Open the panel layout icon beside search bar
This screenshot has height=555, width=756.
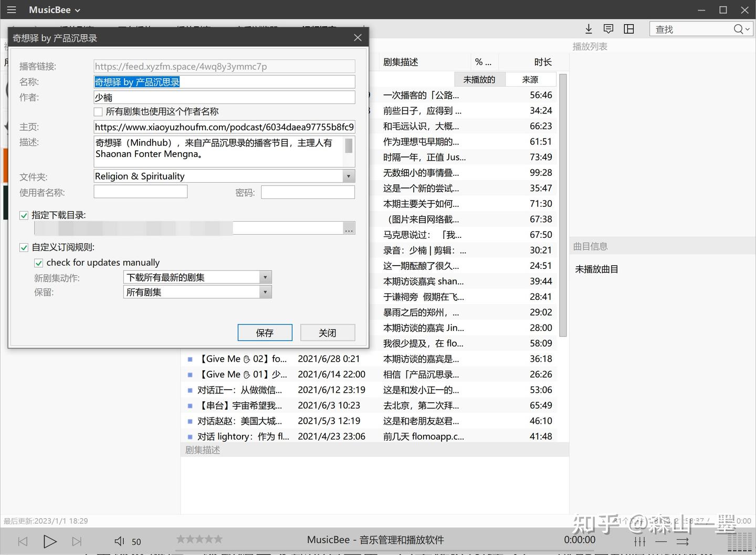point(628,29)
